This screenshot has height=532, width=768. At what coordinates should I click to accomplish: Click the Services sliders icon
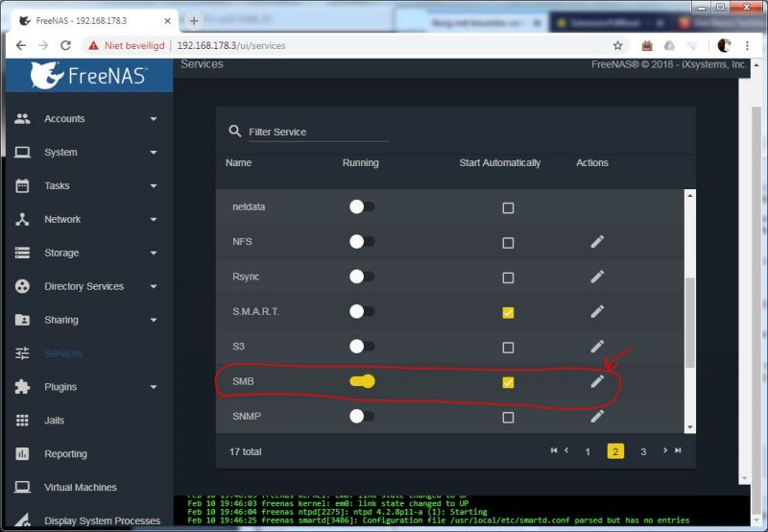(22, 353)
